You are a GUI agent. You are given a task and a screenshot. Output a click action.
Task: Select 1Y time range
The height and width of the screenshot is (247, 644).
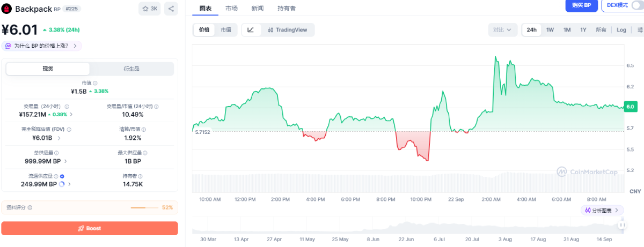coord(583,30)
